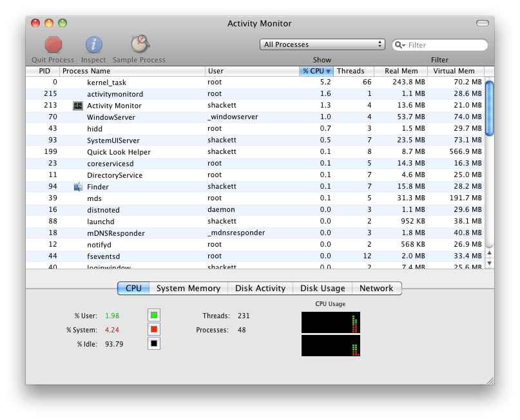Toggle toolbar with the pill button

tap(482, 23)
